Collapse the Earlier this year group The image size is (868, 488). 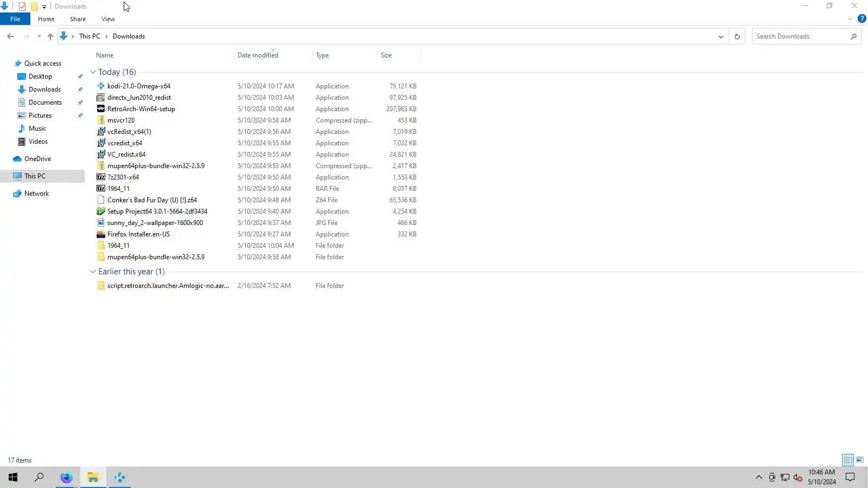93,272
